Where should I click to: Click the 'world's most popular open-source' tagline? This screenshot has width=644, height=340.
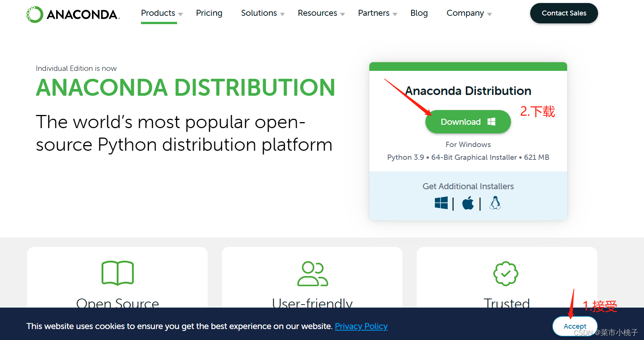pyautogui.click(x=184, y=133)
